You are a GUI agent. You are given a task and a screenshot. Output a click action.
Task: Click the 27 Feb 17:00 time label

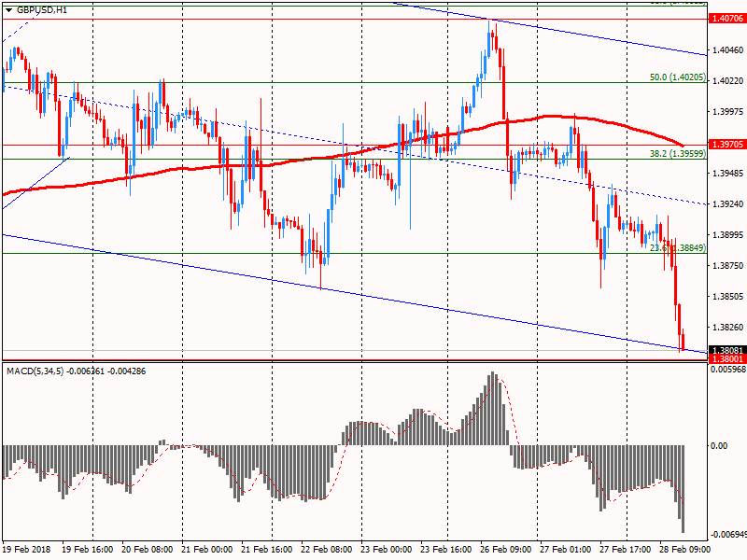626,549
